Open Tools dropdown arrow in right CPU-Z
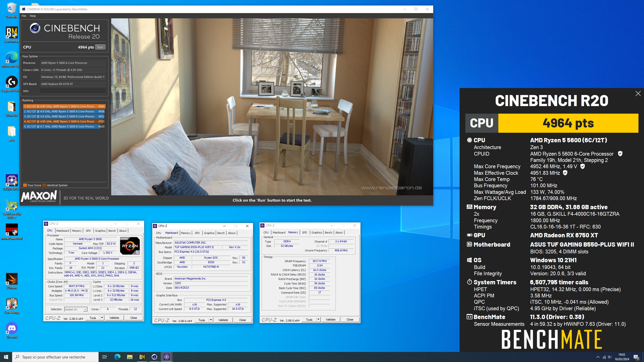644x362 pixels. [318, 320]
